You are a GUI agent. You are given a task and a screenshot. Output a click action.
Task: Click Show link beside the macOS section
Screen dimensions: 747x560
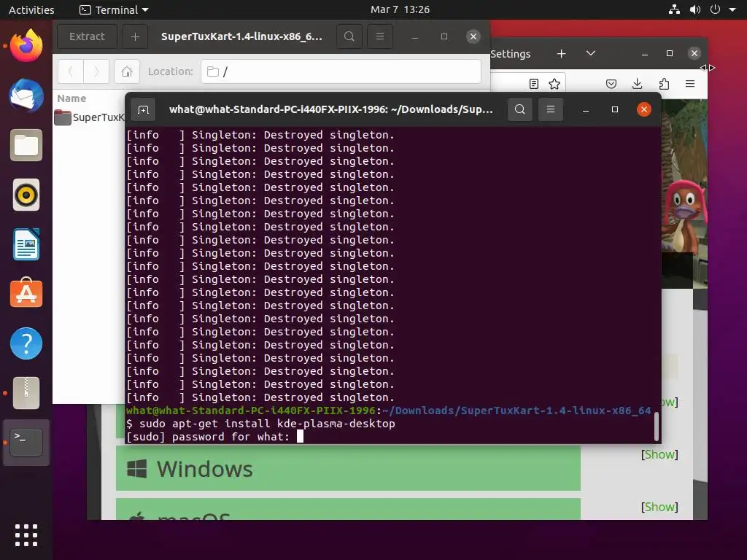point(659,507)
